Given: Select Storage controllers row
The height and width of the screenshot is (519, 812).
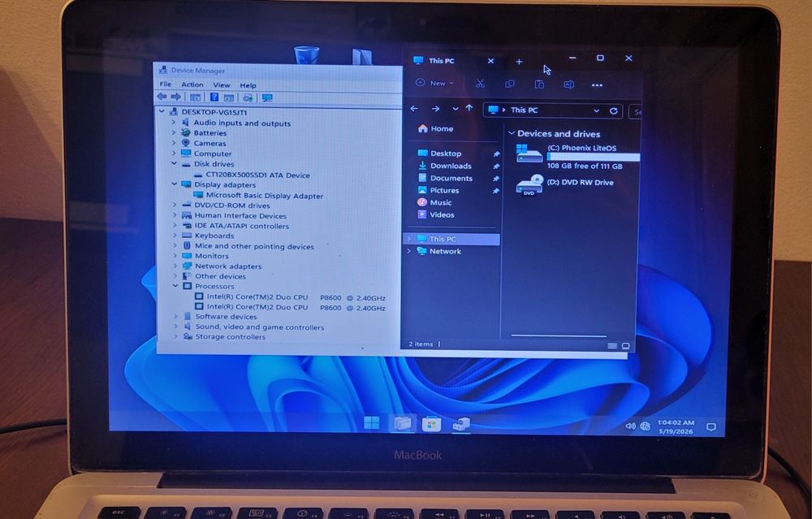Looking at the screenshot, I should tap(230, 337).
